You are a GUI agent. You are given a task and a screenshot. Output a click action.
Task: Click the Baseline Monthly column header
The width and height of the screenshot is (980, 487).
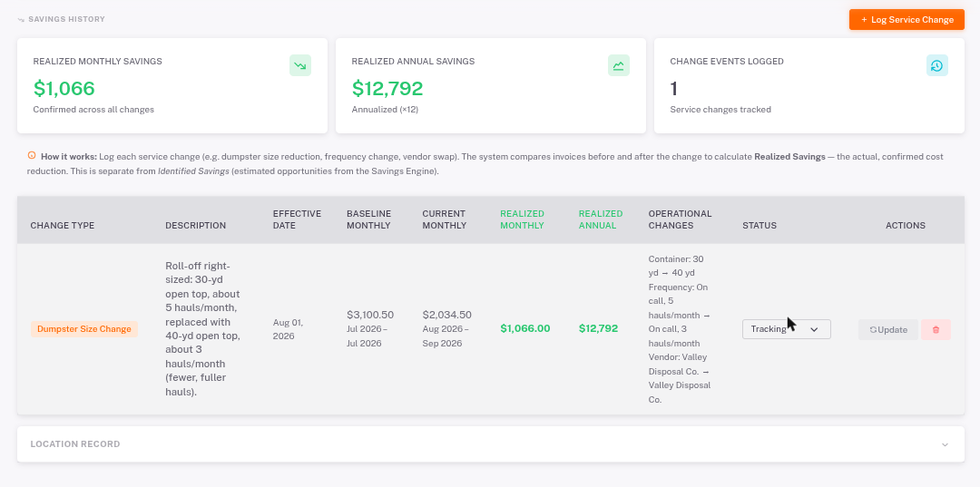368,219
